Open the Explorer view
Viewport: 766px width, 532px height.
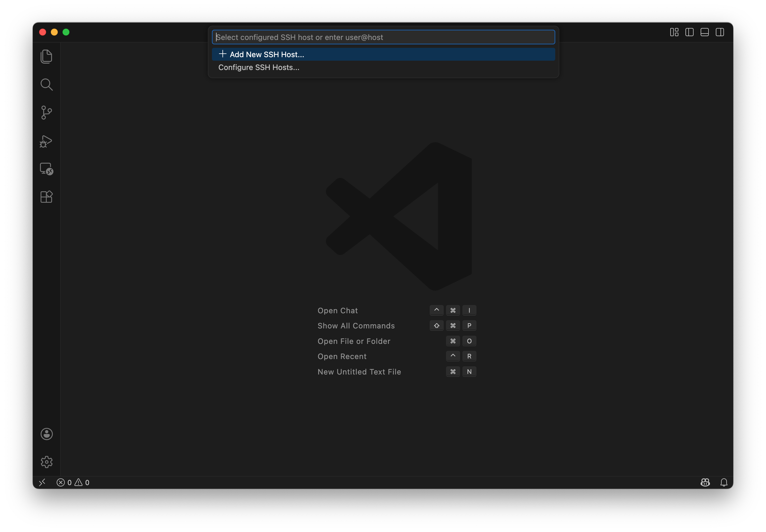pyautogui.click(x=46, y=56)
